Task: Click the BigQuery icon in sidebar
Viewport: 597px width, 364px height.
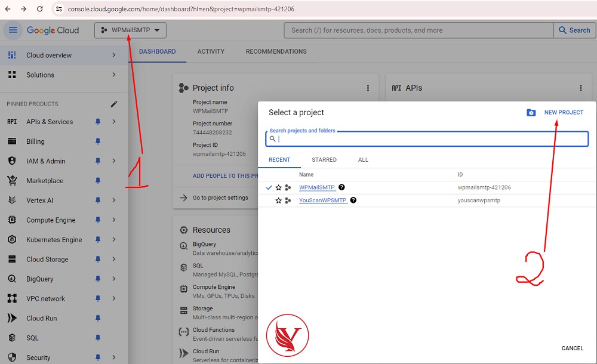Action: click(12, 279)
